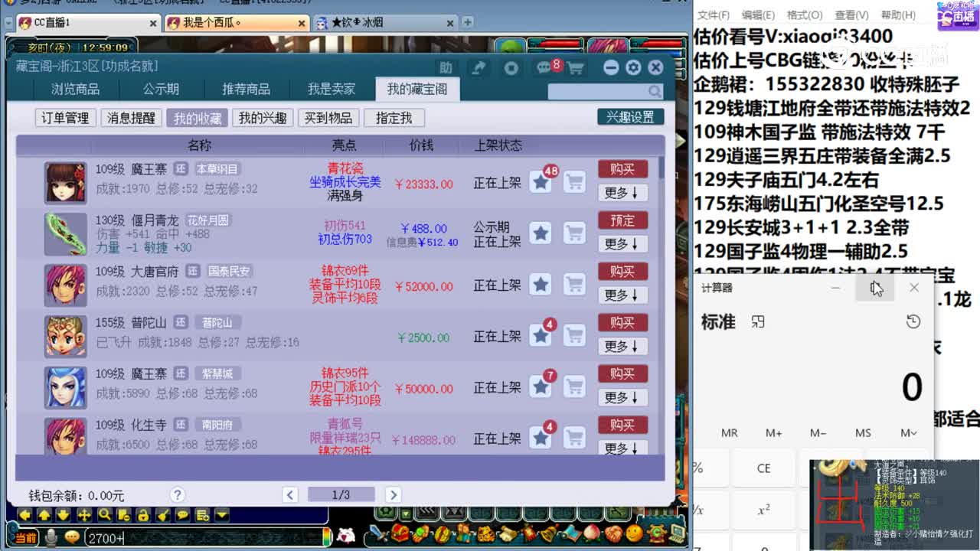Image resolution: width=980 pixels, height=551 pixels.
Task: Click 订单管理 button
Action: (x=65, y=118)
